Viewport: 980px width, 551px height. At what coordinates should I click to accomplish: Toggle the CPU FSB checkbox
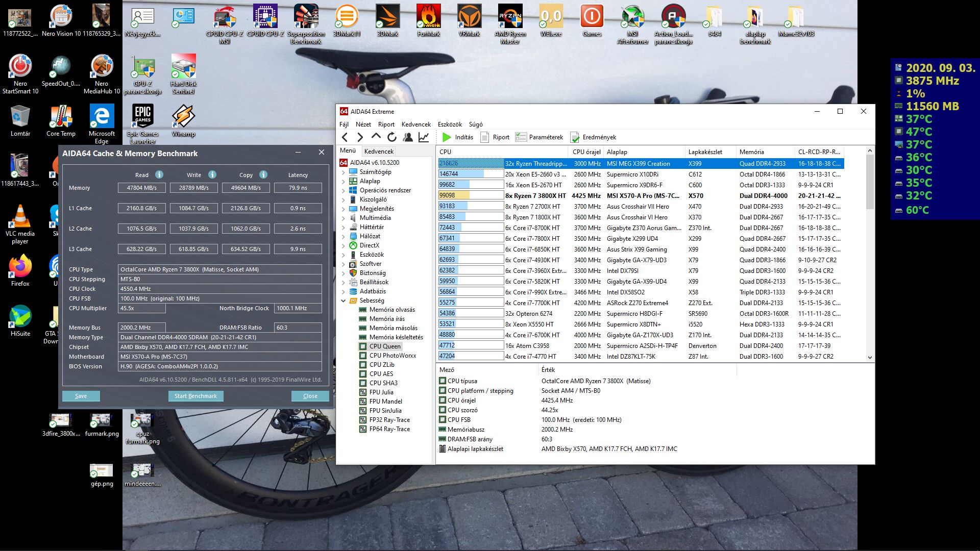point(443,420)
